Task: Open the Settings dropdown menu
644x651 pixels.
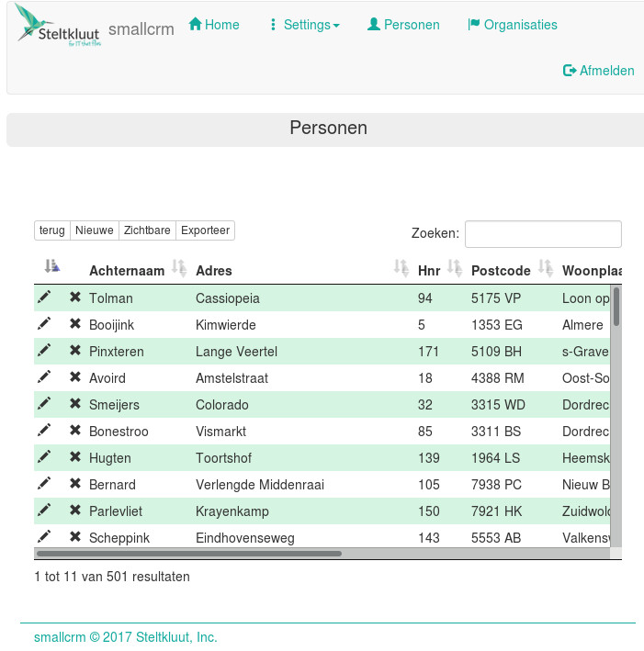Action: (x=305, y=25)
